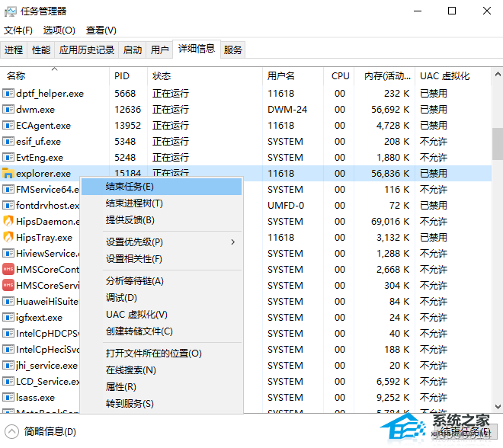Switch to the 应用历史记录 tab

pyautogui.click(x=87, y=50)
